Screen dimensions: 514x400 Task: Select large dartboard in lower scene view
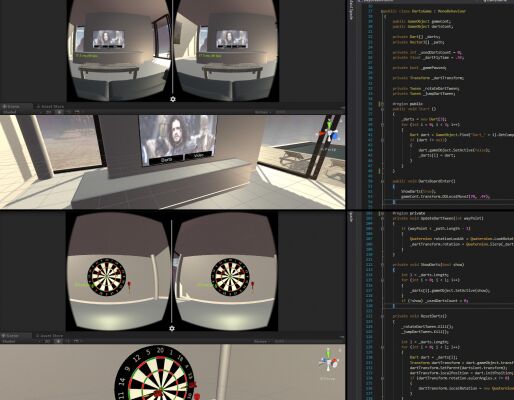[155, 373]
